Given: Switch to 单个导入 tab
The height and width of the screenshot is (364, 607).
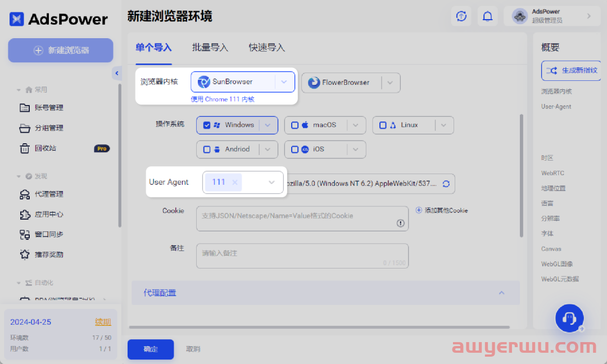Looking at the screenshot, I should pos(153,48).
